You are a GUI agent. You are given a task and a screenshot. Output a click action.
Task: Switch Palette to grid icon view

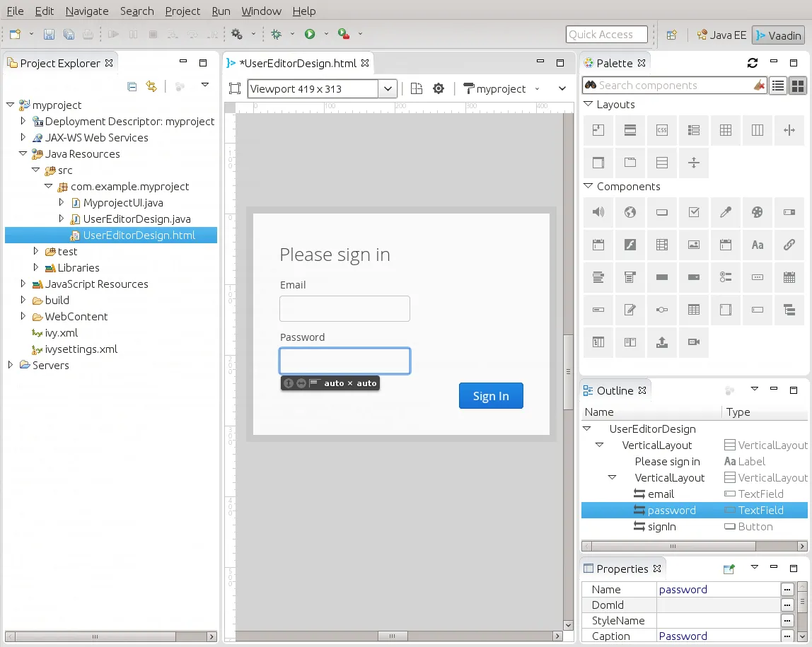click(x=798, y=86)
